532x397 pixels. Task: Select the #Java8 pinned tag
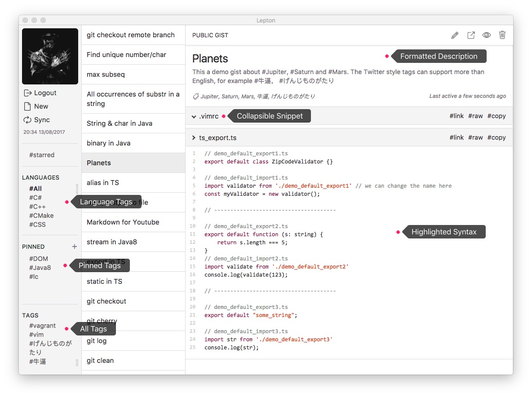[x=40, y=268]
